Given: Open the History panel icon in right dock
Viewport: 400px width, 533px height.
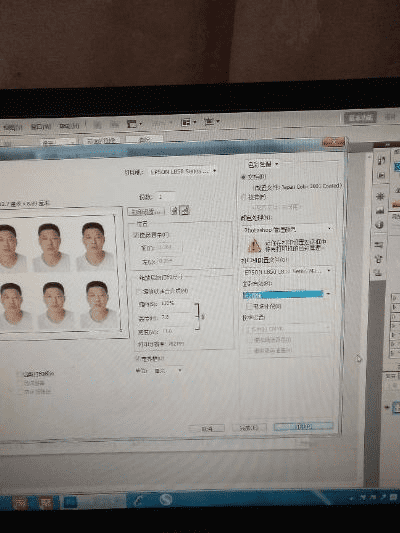Looking at the screenshot, I should (381, 161).
